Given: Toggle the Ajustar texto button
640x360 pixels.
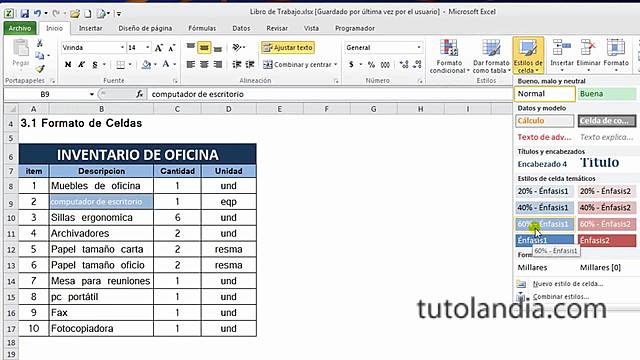Looking at the screenshot, I should click(x=288, y=48).
